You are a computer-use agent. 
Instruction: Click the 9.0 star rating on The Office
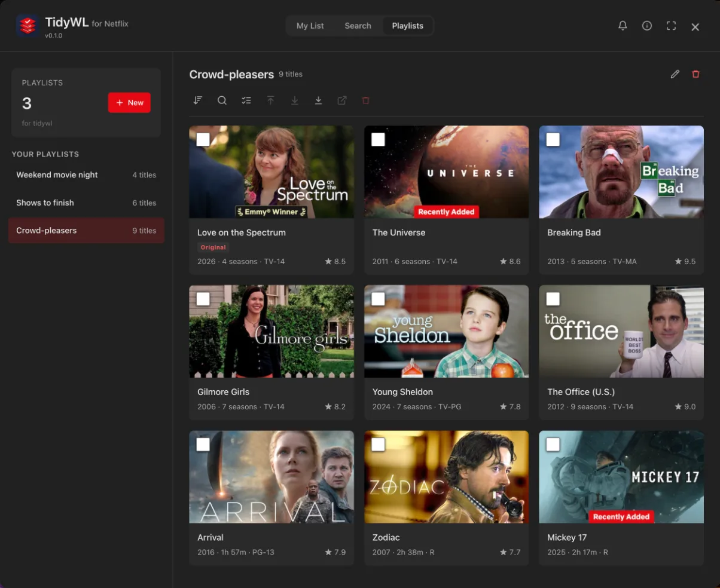685,407
